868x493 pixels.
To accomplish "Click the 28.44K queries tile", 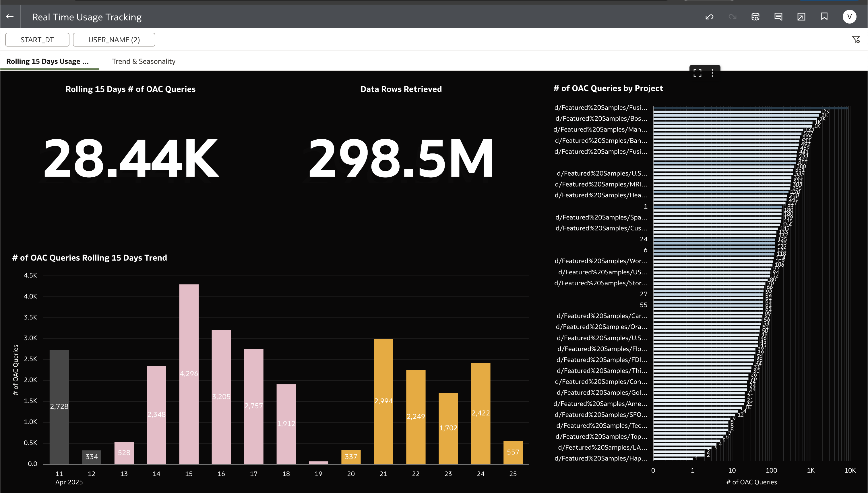I will tap(131, 158).
